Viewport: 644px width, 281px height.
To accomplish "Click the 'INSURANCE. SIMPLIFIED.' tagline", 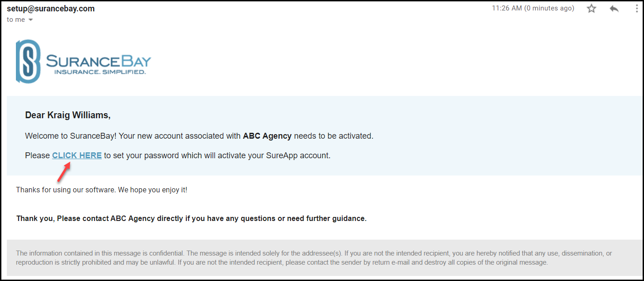I will [x=100, y=72].
